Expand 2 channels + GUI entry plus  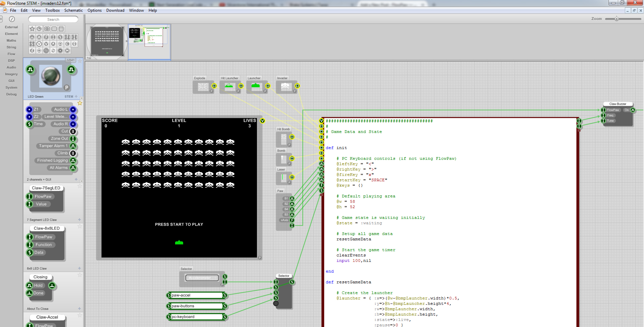[x=76, y=179]
